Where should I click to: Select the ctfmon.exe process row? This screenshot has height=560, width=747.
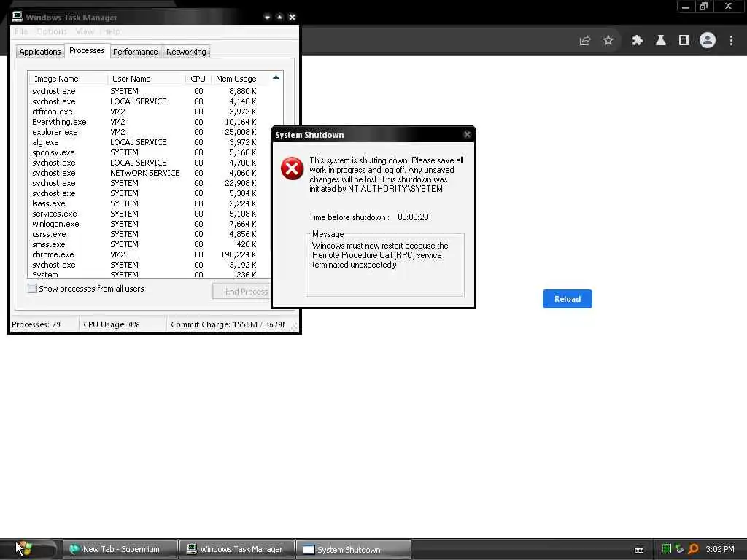[144, 112]
